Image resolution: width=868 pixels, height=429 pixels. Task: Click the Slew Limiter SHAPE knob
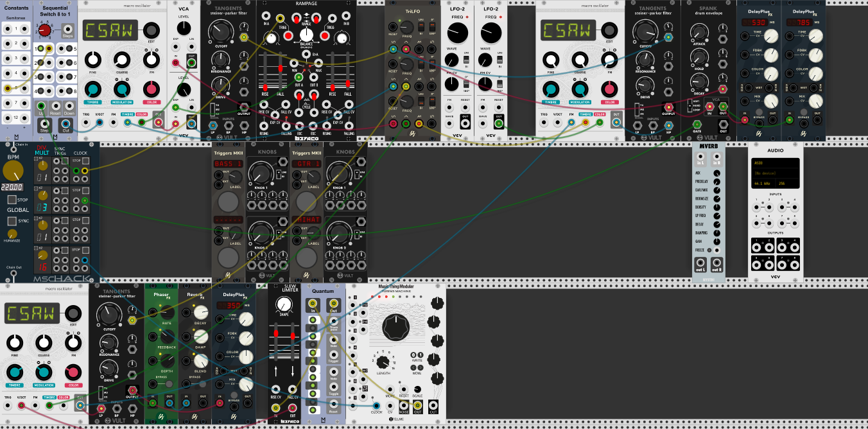284,304
